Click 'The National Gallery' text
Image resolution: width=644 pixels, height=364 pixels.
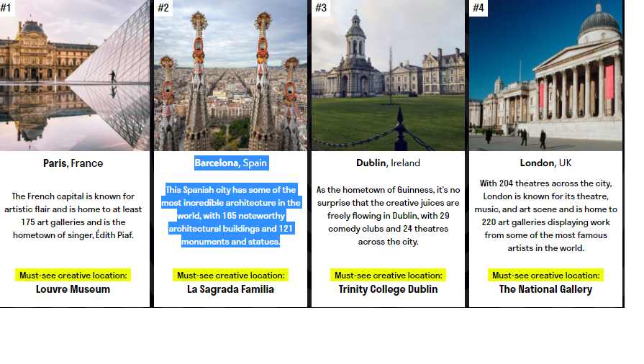pyautogui.click(x=546, y=289)
